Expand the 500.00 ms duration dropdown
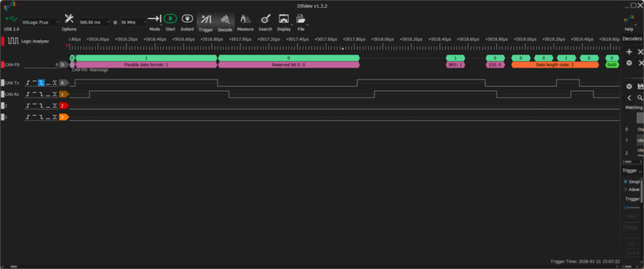Screen dimensions: 644x269 point(93,22)
